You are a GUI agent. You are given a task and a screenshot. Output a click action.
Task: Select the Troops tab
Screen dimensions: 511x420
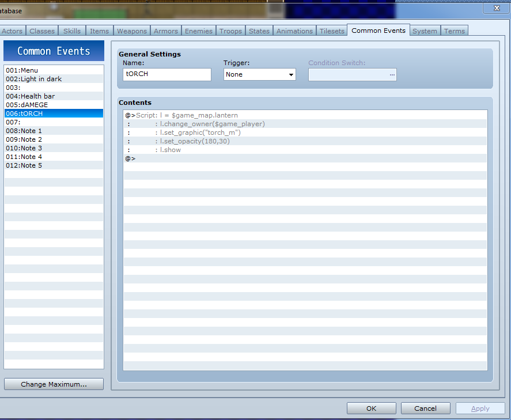[x=231, y=31]
